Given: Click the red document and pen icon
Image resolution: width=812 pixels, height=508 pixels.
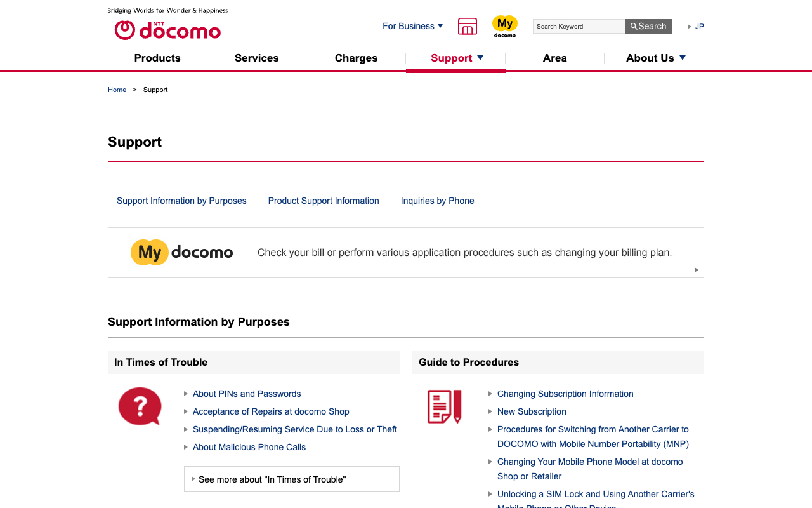Looking at the screenshot, I should click(444, 406).
